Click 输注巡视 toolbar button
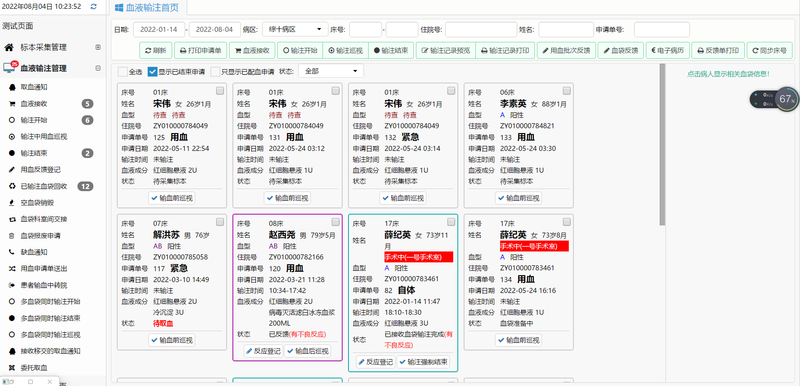The height and width of the screenshot is (386, 800). click(x=345, y=50)
